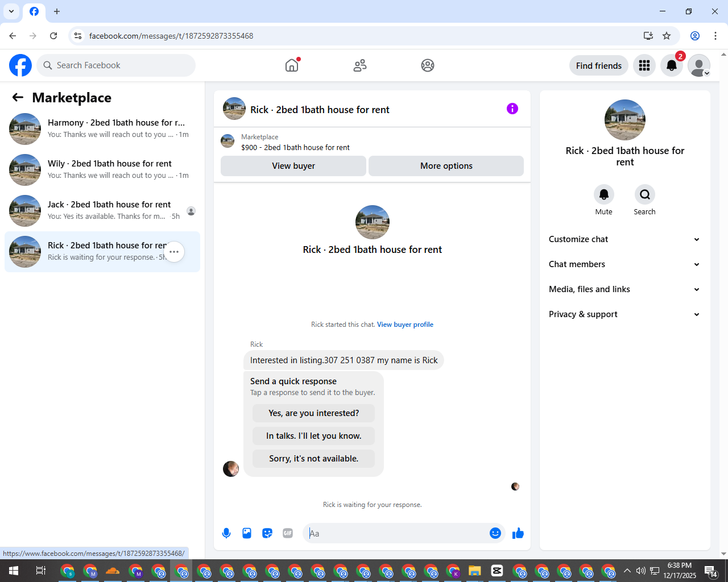Search in conversation using Search icon
Screen dimensions: 728x582
click(645, 194)
